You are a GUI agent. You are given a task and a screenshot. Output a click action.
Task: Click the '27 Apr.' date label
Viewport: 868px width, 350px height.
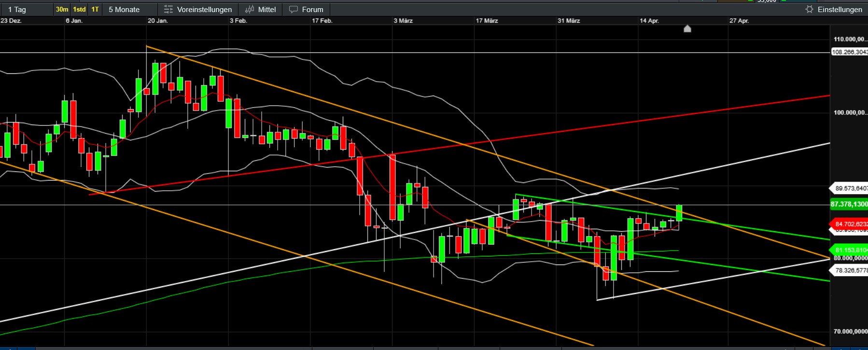pos(739,21)
